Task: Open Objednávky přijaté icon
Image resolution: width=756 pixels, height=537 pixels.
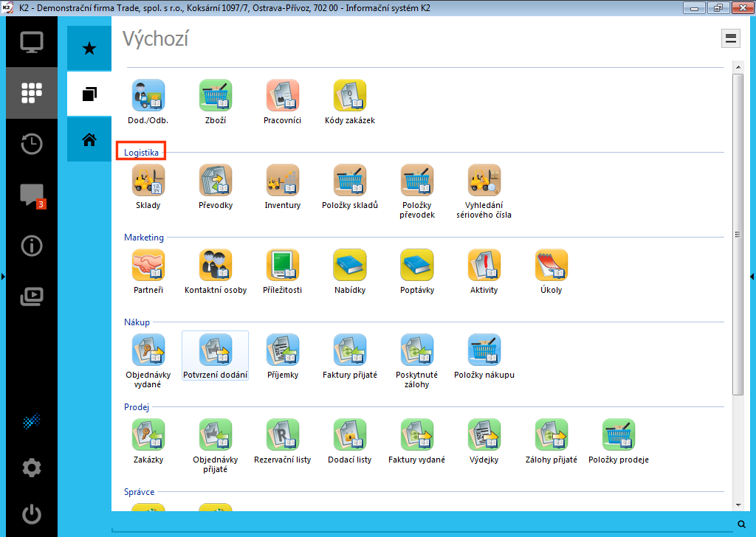Action: [x=216, y=434]
